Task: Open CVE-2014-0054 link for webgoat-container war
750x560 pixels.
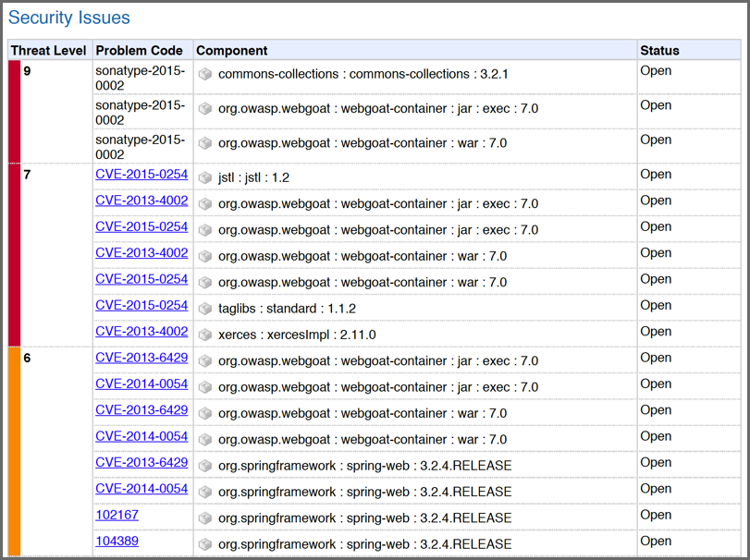Action: 141,436
